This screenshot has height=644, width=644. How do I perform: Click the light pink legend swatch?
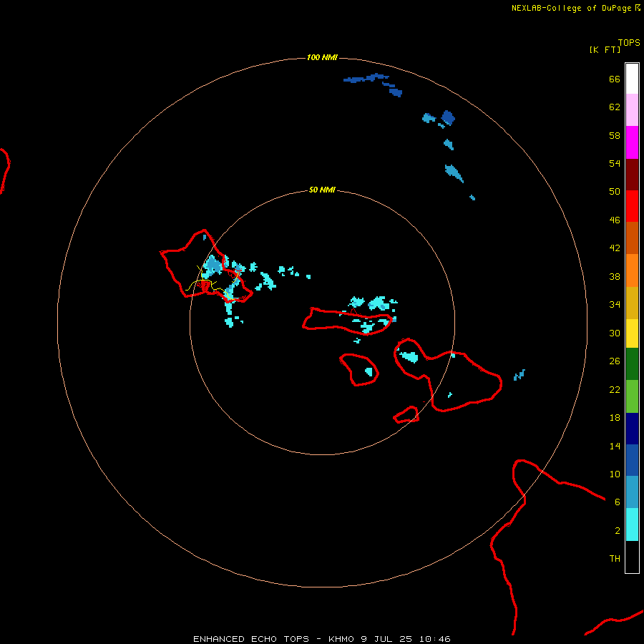632,110
